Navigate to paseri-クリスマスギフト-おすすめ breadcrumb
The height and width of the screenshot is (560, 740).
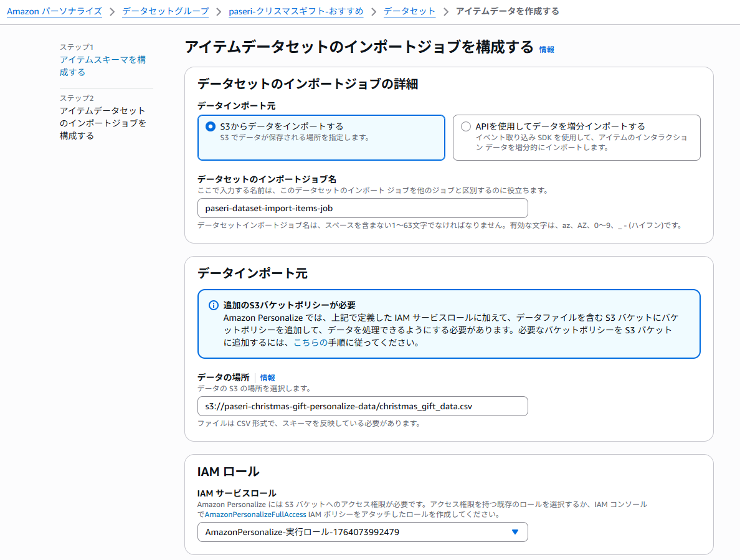pyautogui.click(x=296, y=11)
